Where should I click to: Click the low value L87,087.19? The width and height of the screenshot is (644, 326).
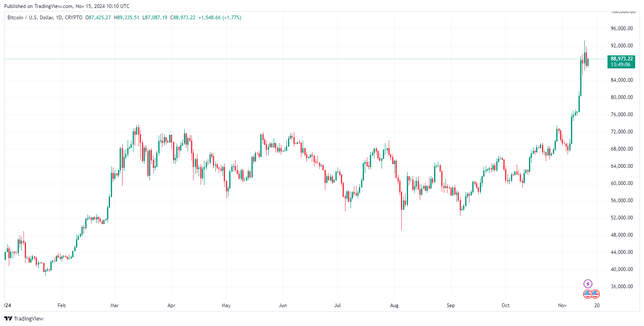(x=155, y=18)
